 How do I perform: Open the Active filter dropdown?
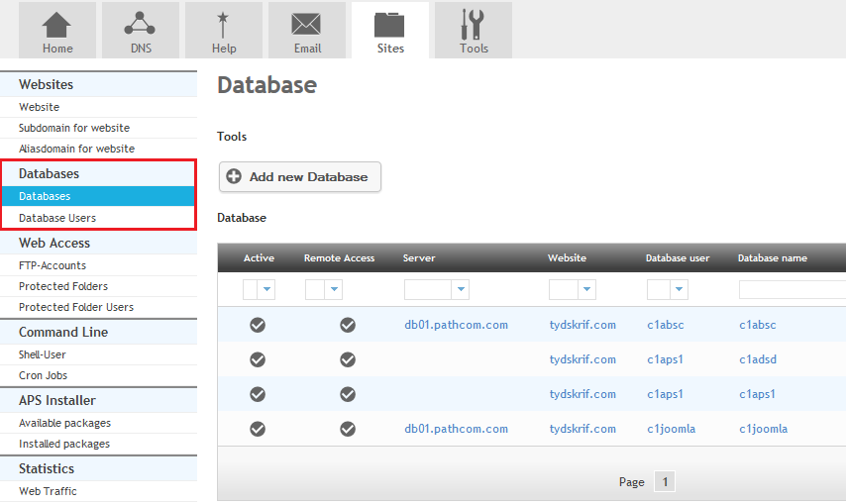pos(259,289)
